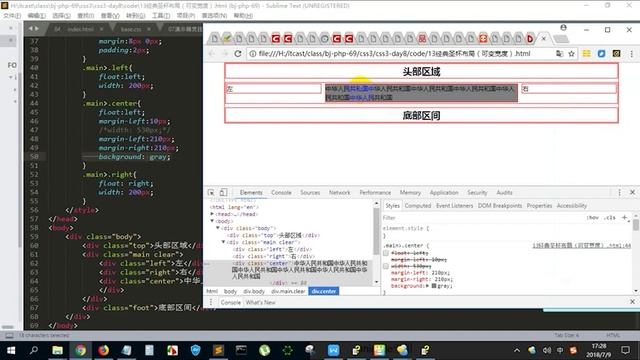View site information icon in address bar
The height and width of the screenshot is (360, 640).
[x=253, y=53]
